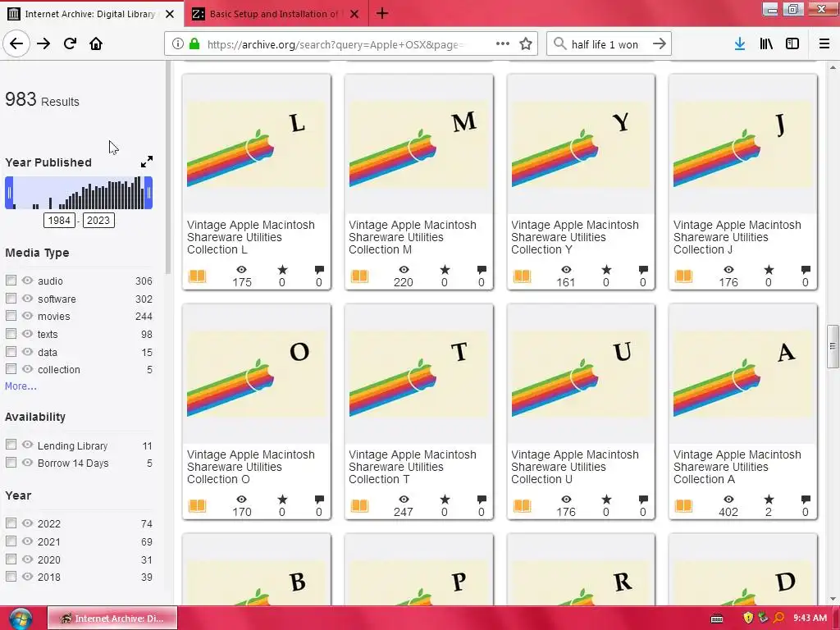Click texts book icon on Collection O
This screenshot has height=630, width=840.
(x=197, y=505)
